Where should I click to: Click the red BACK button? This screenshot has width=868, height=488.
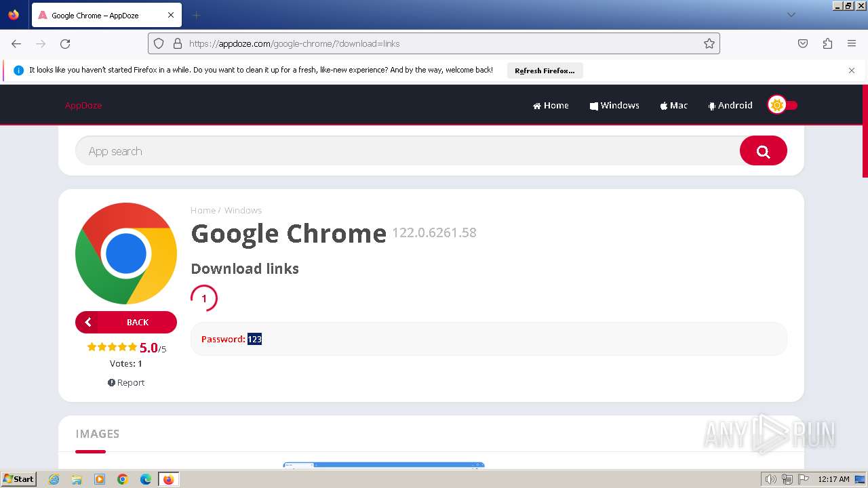click(126, 322)
